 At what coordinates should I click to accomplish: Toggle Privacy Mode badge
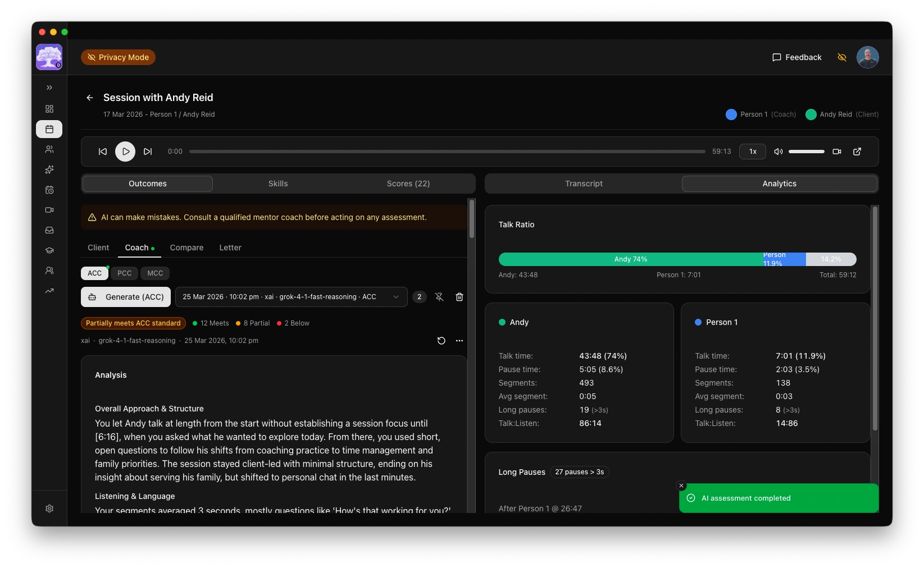pos(118,57)
